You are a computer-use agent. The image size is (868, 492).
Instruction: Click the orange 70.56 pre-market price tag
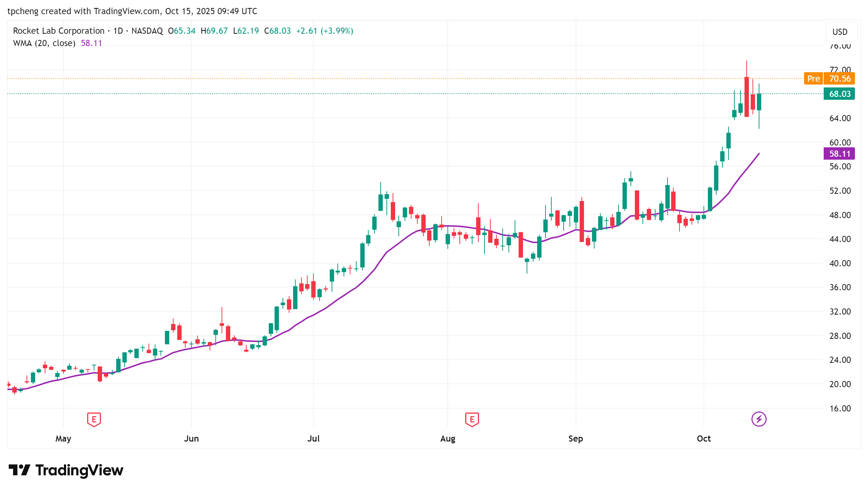[840, 79]
